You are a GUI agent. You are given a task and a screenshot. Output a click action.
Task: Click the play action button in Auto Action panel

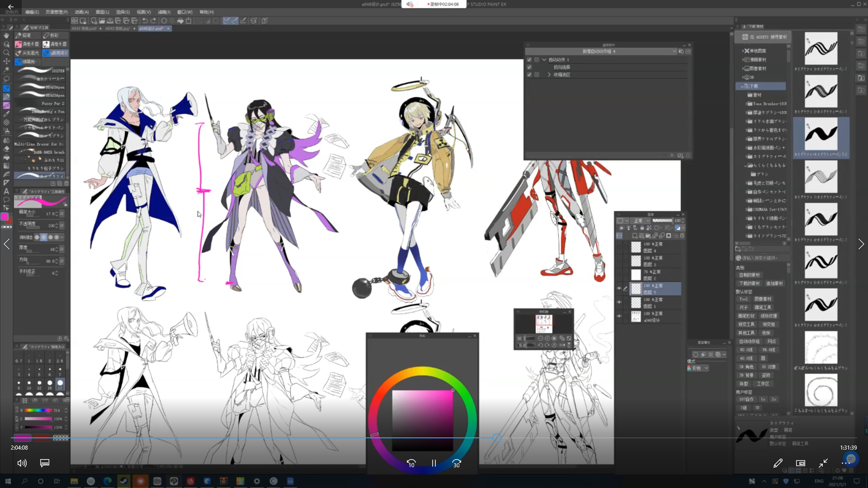[x=672, y=155]
